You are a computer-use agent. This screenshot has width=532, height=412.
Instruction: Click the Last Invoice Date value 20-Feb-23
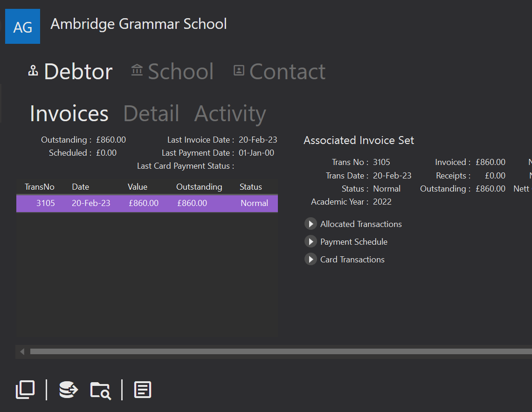click(258, 140)
